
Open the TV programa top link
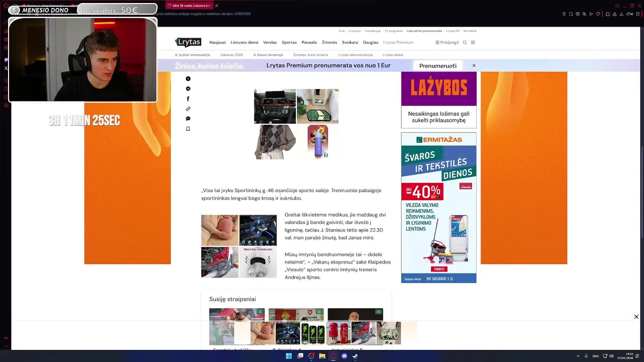[393, 31]
